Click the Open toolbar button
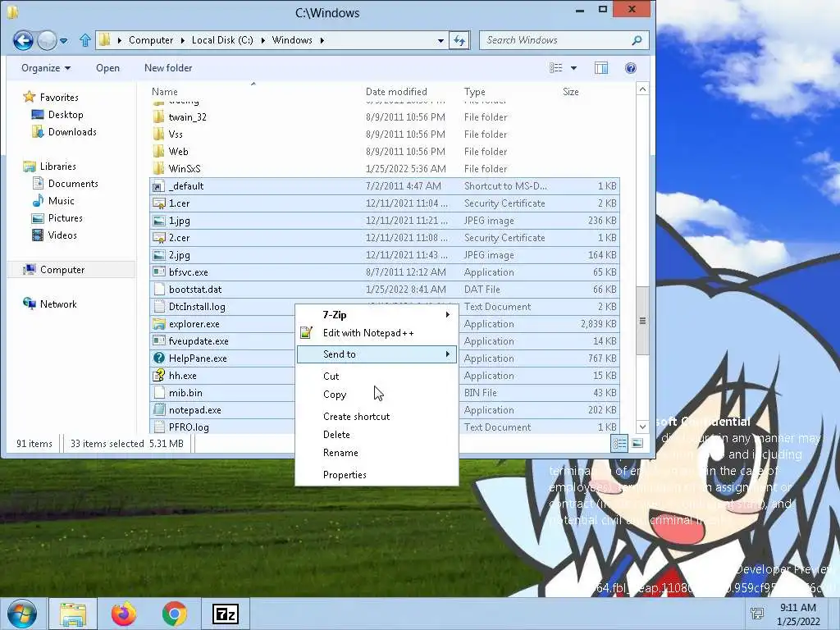Screen dimensions: 840x630 tap(107, 68)
